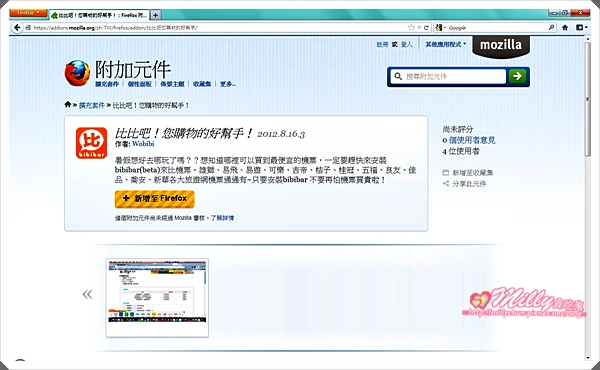
Task: Click the home icon in breadcrumb
Action: click(68, 104)
